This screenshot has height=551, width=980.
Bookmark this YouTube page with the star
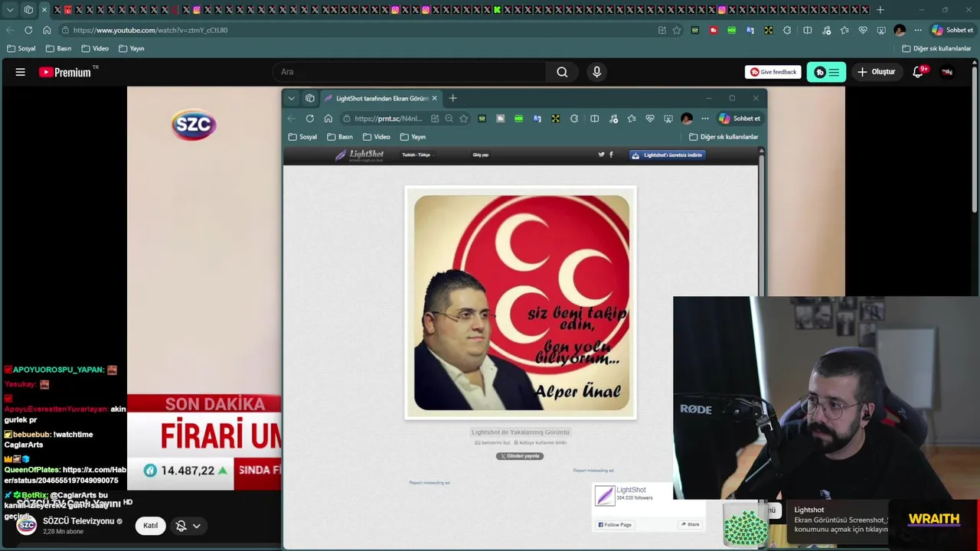[677, 30]
